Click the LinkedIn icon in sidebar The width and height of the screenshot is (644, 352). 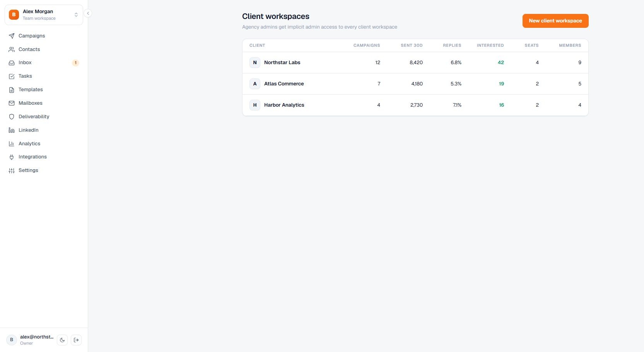(12, 130)
